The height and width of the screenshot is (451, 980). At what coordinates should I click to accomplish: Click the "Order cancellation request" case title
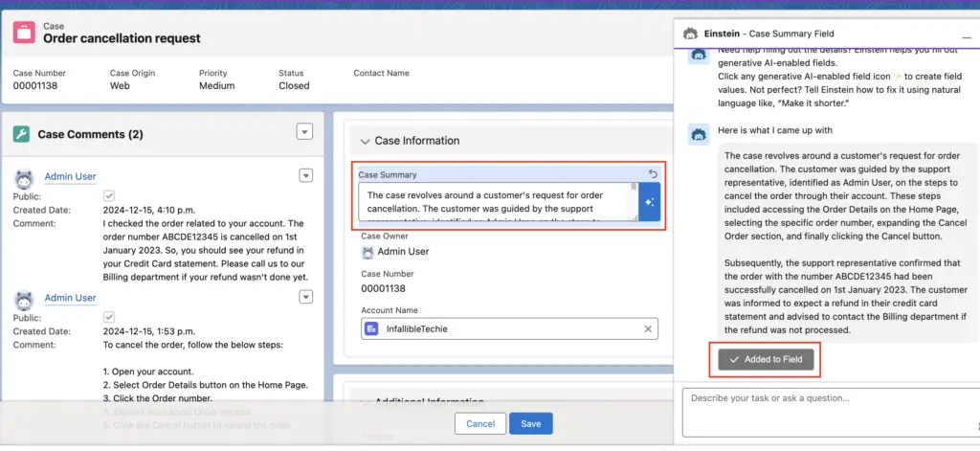tap(122, 38)
